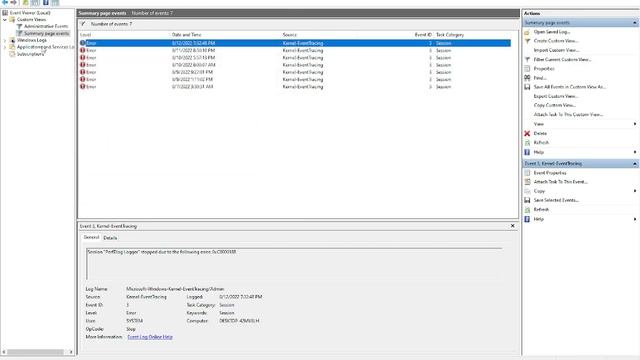Click the filter icon beside Number of events
The width and height of the screenshot is (640, 360).
pyautogui.click(x=83, y=24)
